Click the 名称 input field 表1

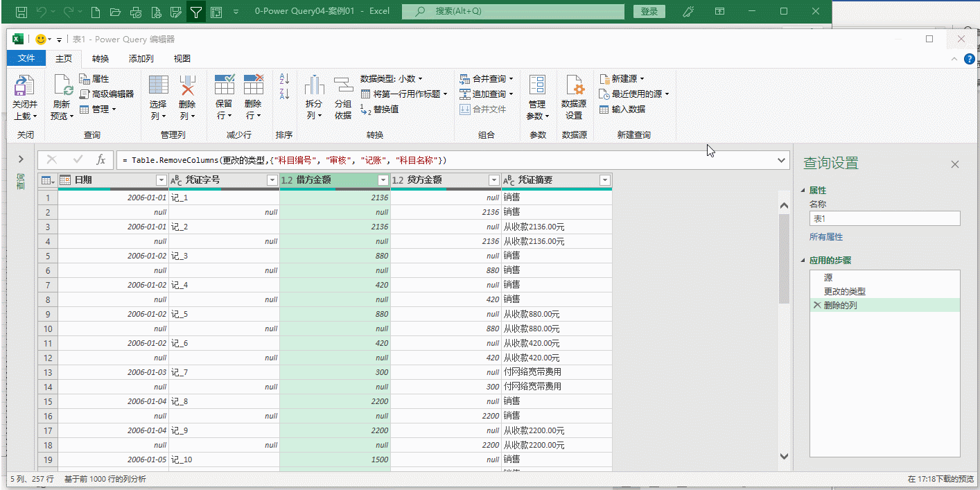pyautogui.click(x=885, y=218)
